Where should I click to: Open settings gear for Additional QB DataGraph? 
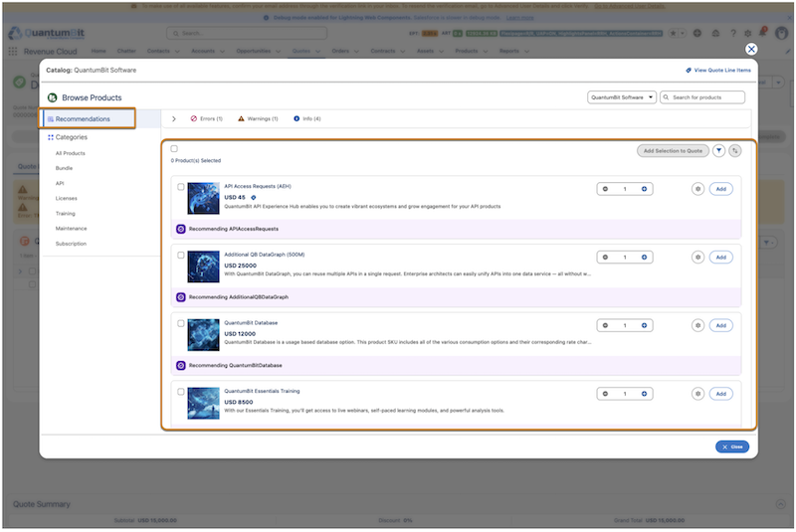tap(698, 258)
